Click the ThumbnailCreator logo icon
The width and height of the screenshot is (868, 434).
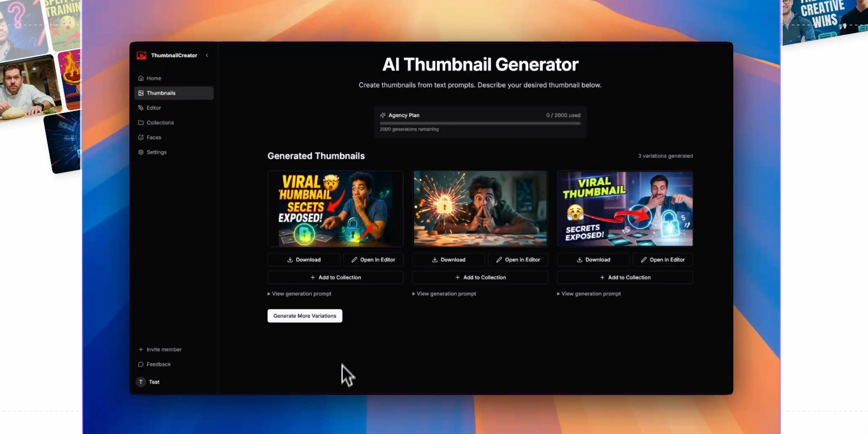tap(142, 55)
